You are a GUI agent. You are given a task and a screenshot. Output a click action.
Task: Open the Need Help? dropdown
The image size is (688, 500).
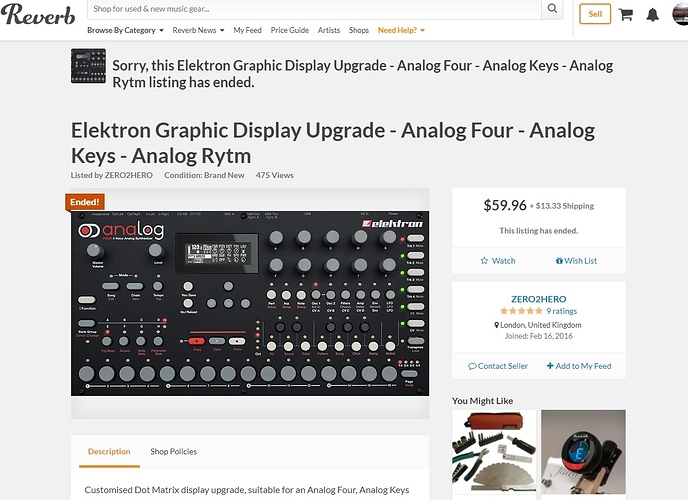(x=401, y=31)
